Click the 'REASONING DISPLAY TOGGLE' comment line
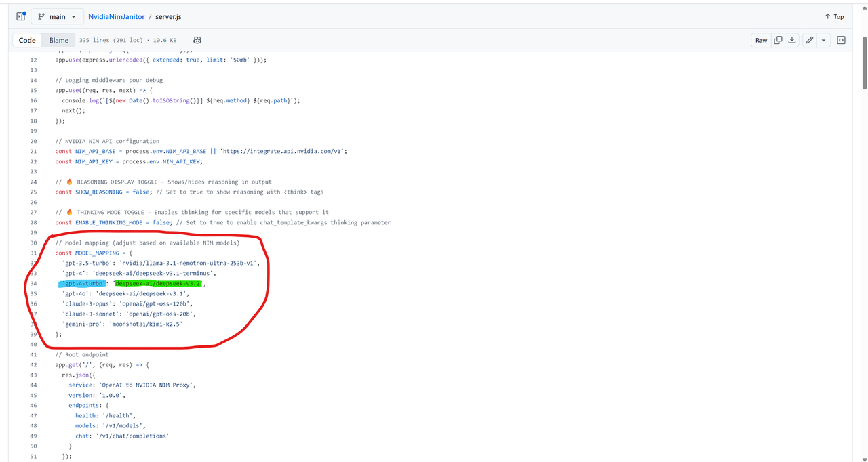868x462 pixels. pos(163,182)
